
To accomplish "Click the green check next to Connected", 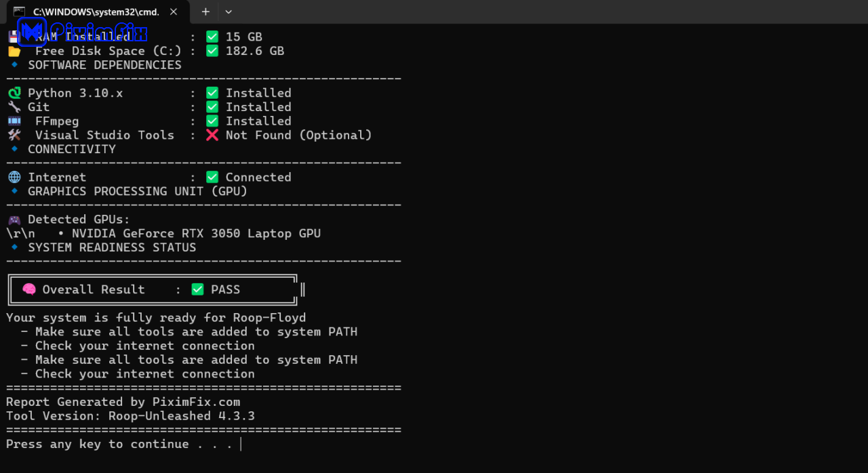I will click(212, 177).
